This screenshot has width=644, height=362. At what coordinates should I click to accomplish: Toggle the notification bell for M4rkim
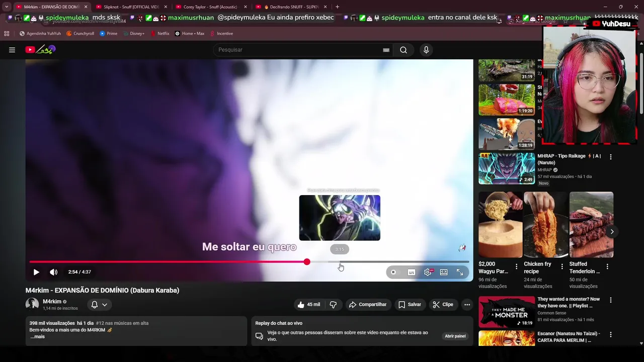[94, 305]
